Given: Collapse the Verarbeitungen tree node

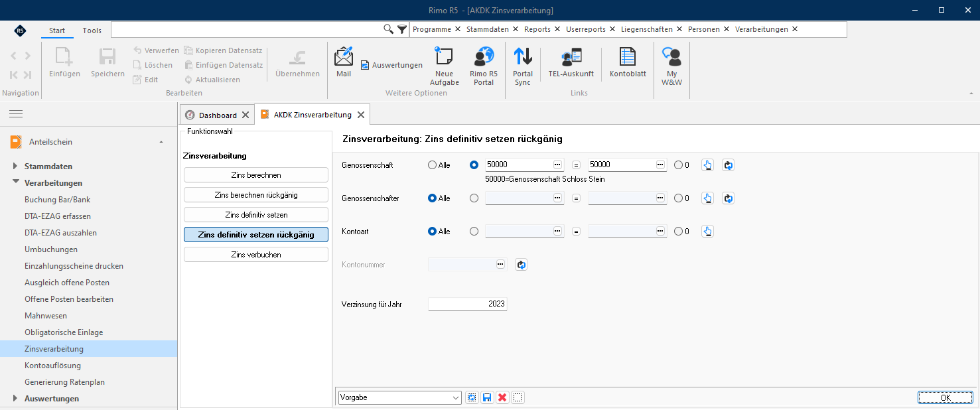Looking at the screenshot, I should tap(16, 182).
